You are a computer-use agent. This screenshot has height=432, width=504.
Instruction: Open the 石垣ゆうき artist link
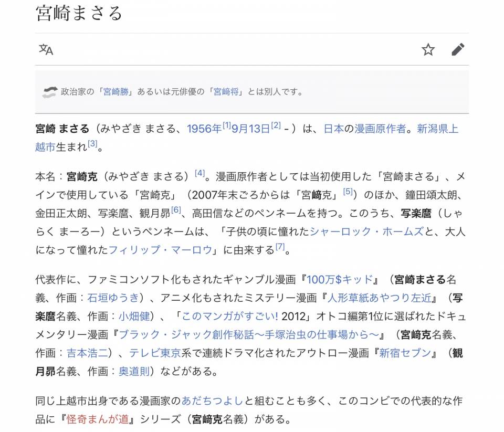[113, 298]
